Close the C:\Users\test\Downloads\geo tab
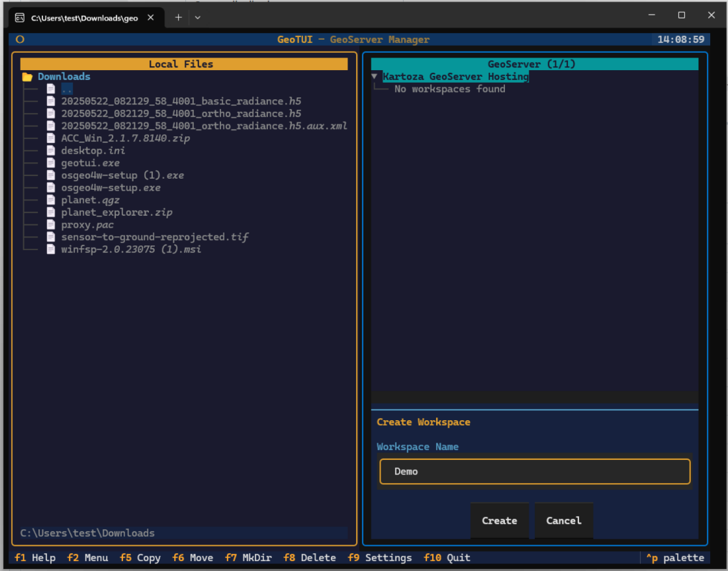728x571 pixels. [x=150, y=18]
